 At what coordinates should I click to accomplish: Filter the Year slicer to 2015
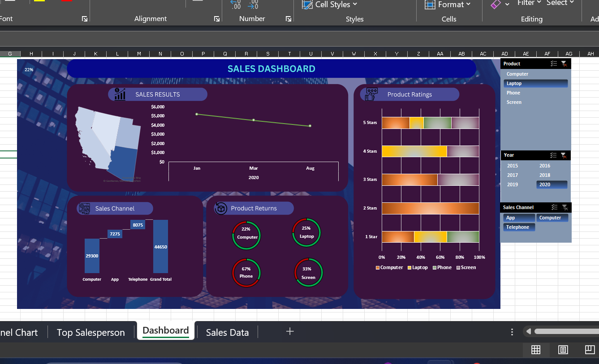(x=519, y=166)
